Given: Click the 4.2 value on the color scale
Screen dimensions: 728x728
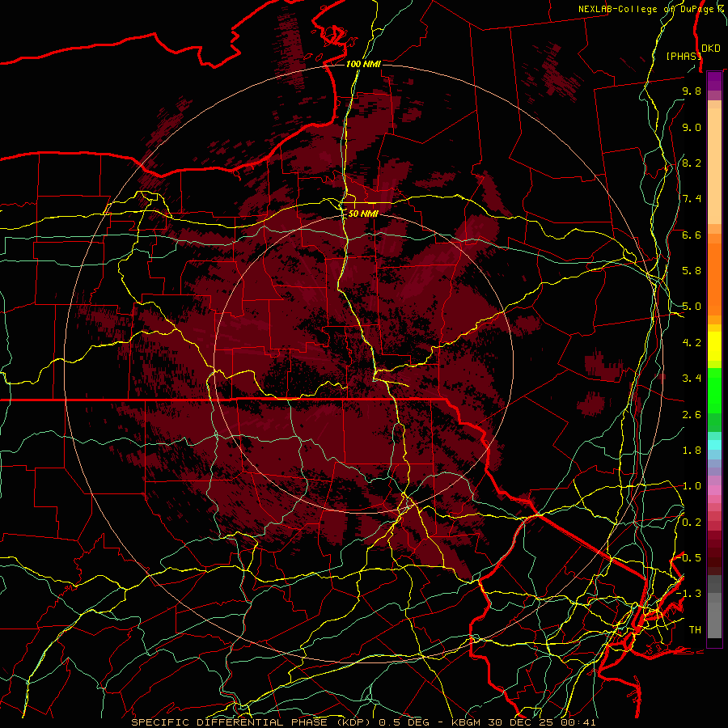Looking at the screenshot, I should [692, 343].
